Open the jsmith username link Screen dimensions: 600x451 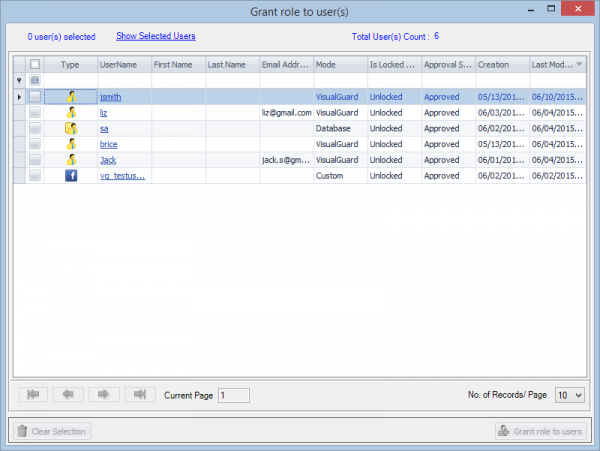111,97
